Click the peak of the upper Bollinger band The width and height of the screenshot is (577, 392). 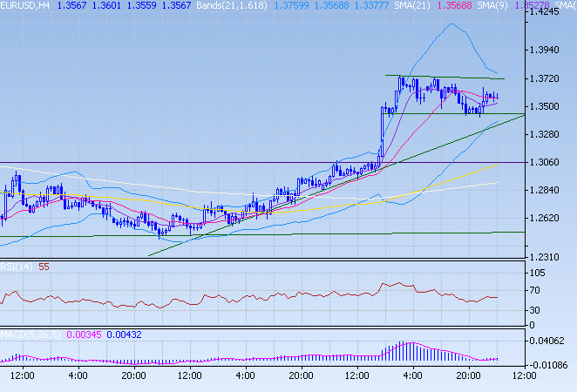tap(451, 24)
